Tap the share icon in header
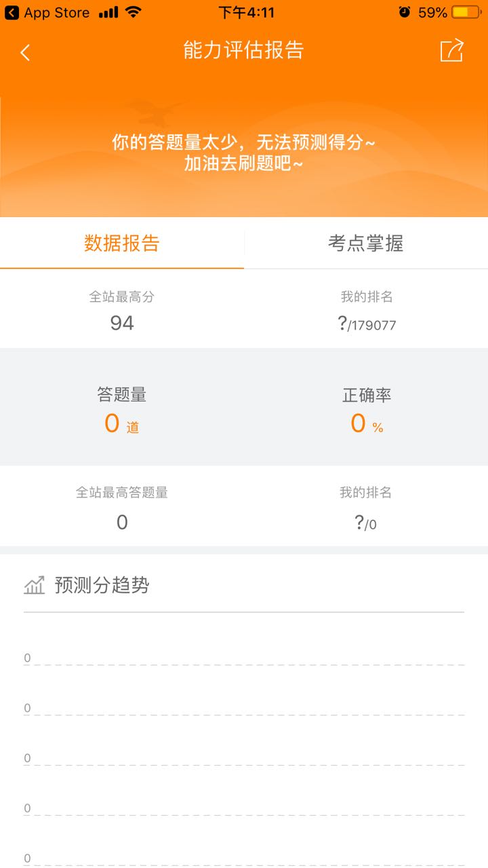Image resolution: width=488 pixels, height=868 pixels. [x=451, y=51]
